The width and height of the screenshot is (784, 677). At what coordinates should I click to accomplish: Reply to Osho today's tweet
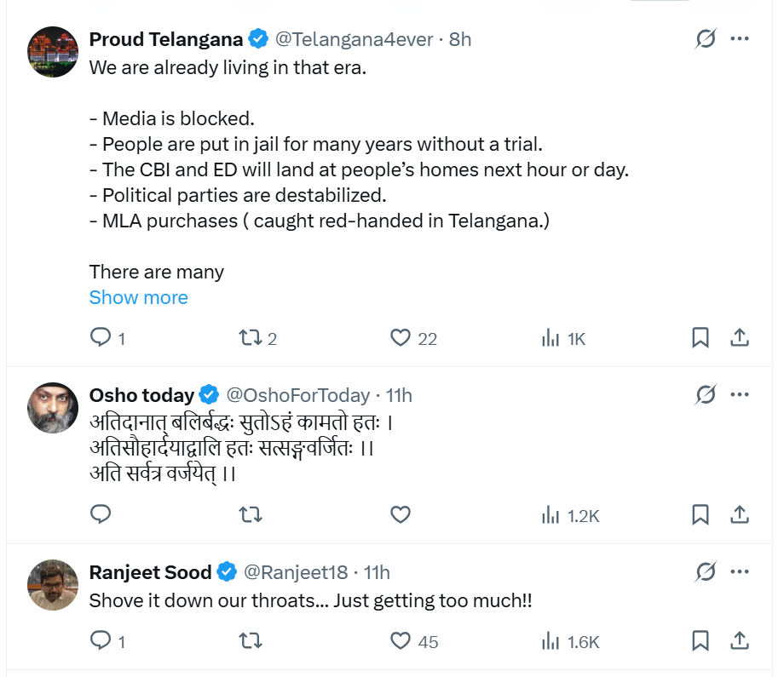pyautogui.click(x=101, y=514)
